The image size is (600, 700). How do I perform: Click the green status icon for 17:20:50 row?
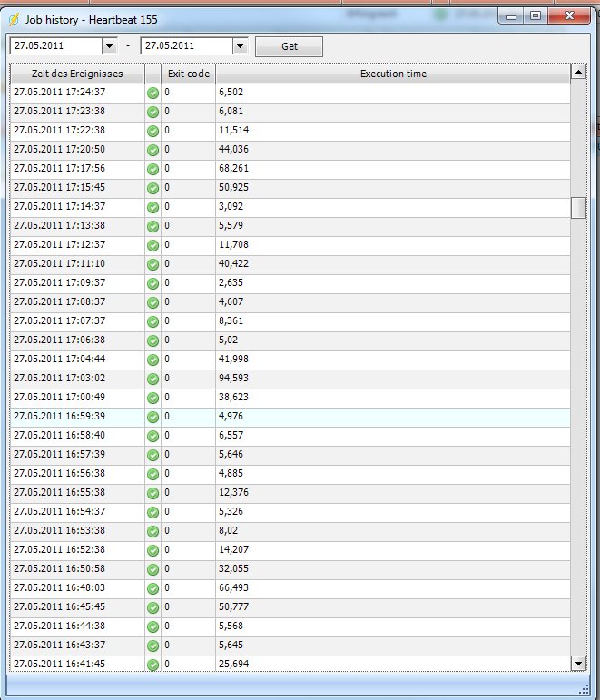[x=152, y=149]
